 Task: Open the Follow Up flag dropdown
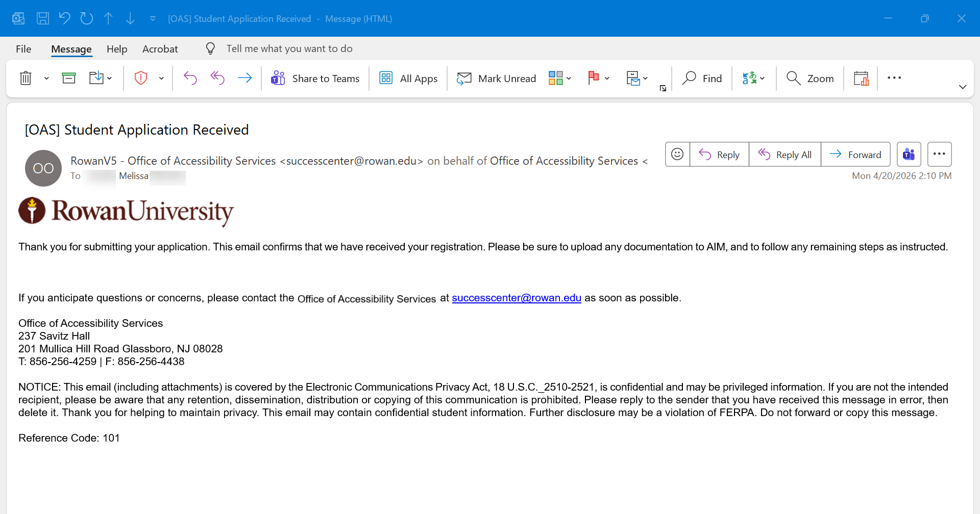pyautogui.click(x=599, y=78)
